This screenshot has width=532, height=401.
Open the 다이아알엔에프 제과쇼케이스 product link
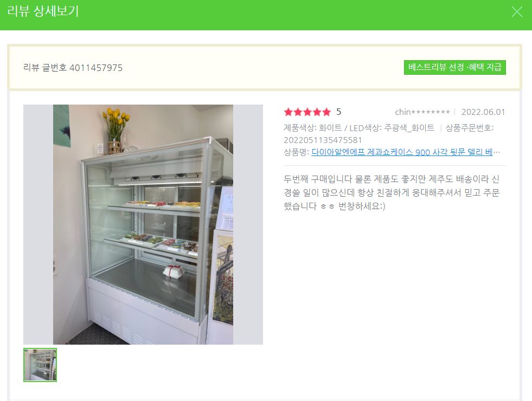coord(402,152)
